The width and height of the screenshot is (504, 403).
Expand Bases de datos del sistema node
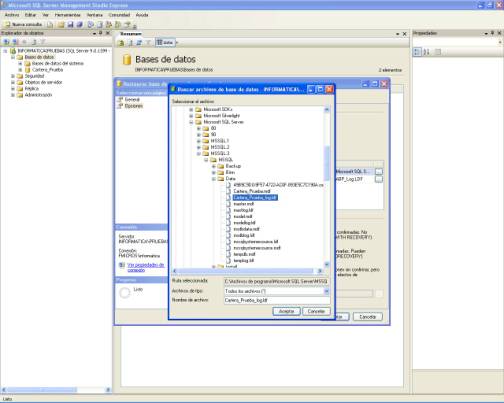(x=20, y=63)
